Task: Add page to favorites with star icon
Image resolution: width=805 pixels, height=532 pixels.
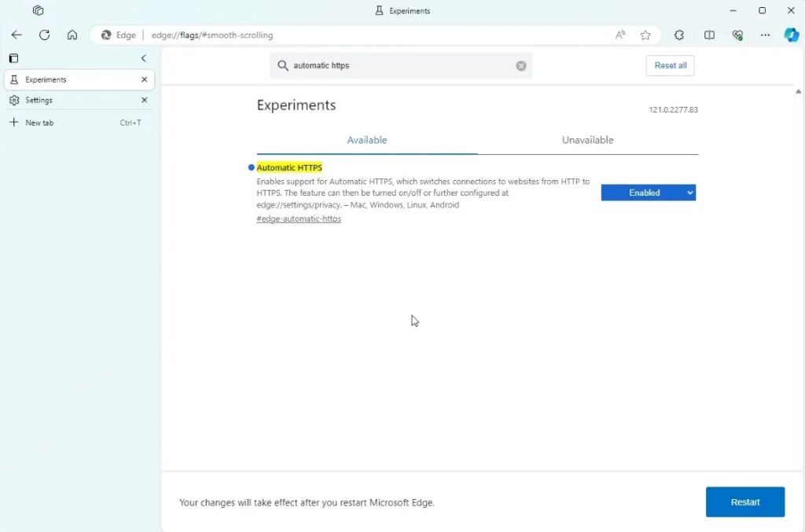Action: click(645, 35)
